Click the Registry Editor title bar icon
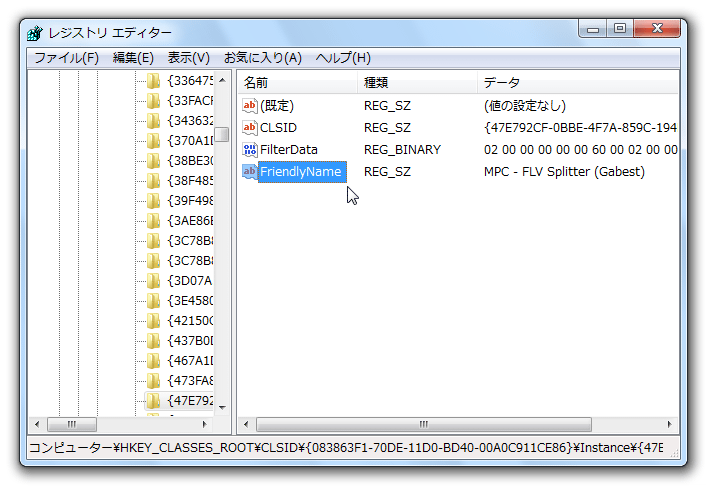The image size is (710, 489). coord(35,33)
